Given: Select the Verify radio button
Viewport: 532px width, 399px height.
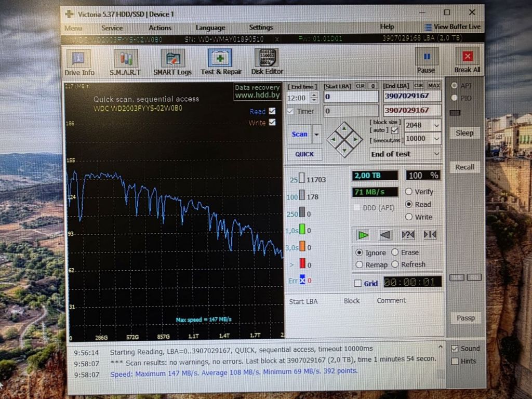Looking at the screenshot, I should (x=408, y=192).
